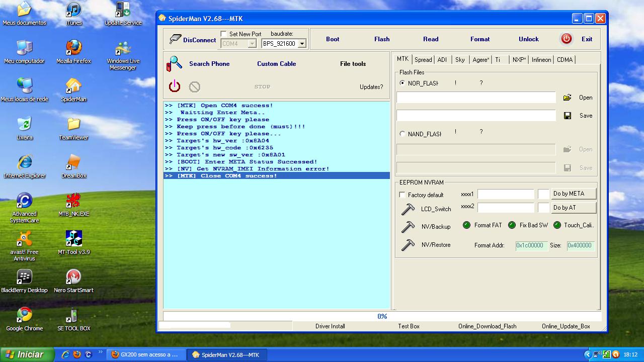Open Nero StartSmart desktop icon
Screen dimensions: 644x362
[73, 281]
